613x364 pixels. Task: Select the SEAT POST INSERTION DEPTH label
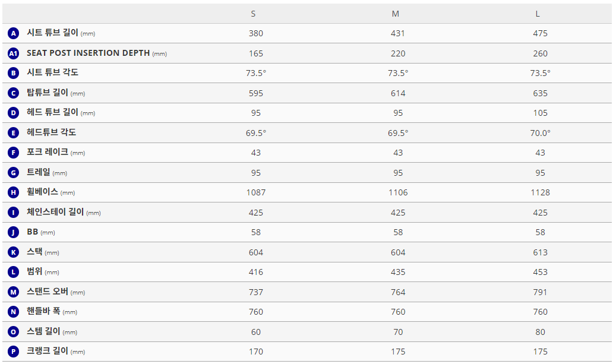click(x=89, y=53)
